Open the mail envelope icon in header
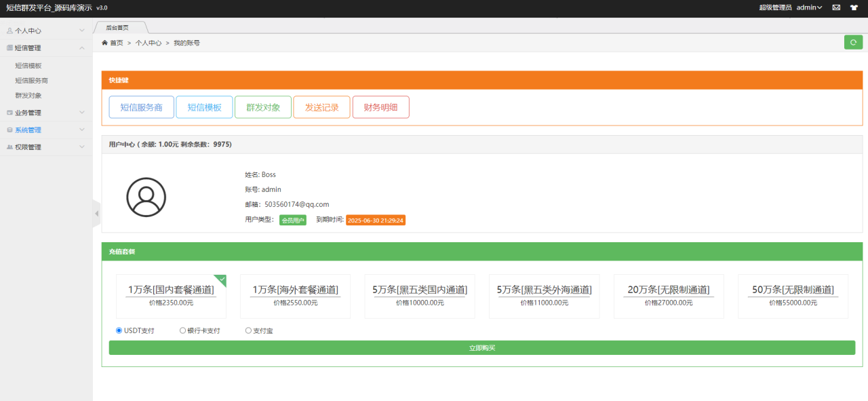 pyautogui.click(x=836, y=7)
